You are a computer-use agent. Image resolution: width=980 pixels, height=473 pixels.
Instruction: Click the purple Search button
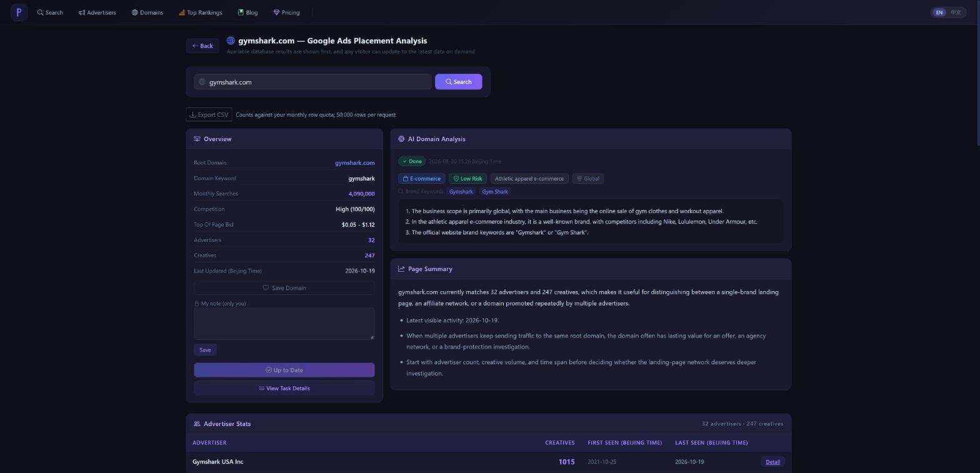[x=458, y=82]
